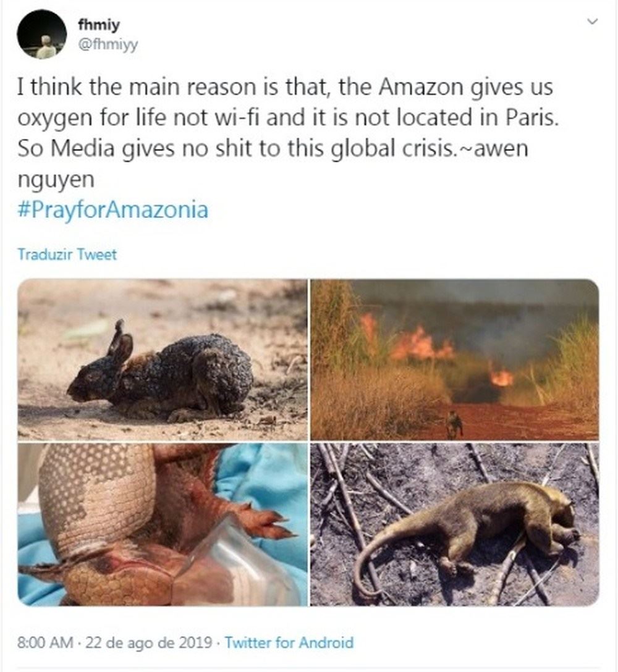Expand the tweet options chevron menu

(592, 22)
